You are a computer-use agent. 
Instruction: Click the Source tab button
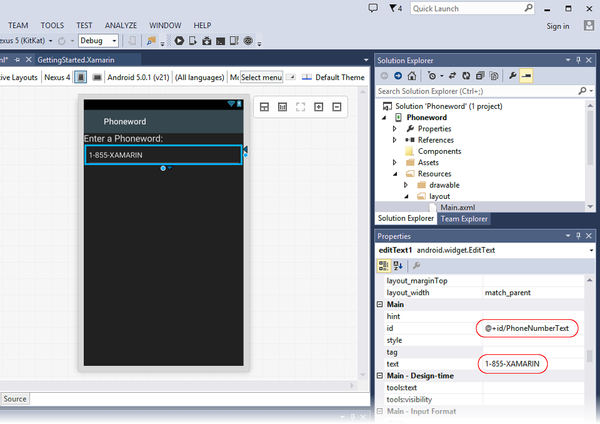point(15,398)
